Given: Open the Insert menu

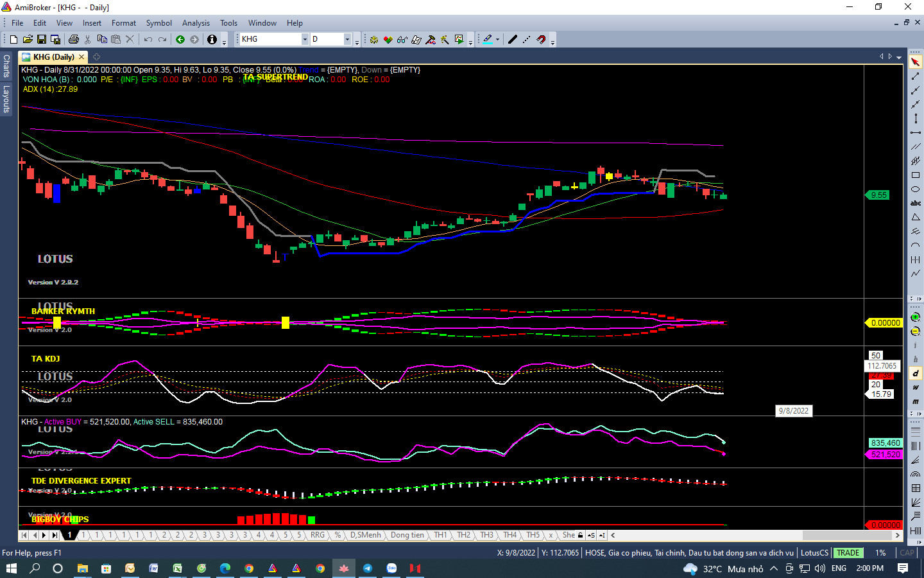Looking at the screenshot, I should click(x=92, y=22).
